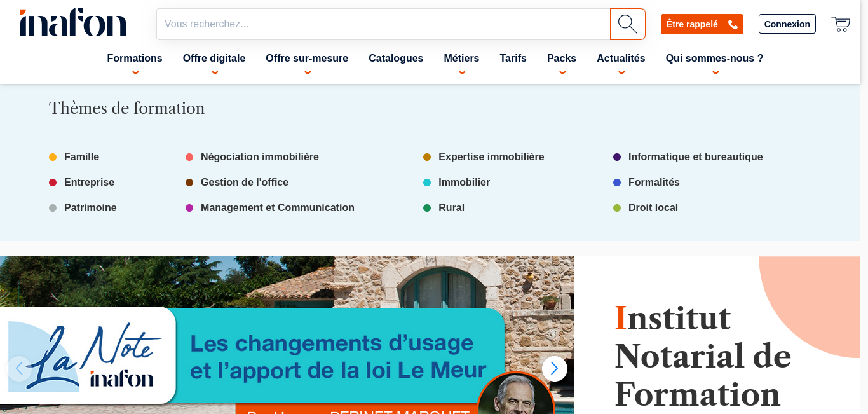
Task: Open the Expertise immobilière theme
Action: (x=491, y=157)
